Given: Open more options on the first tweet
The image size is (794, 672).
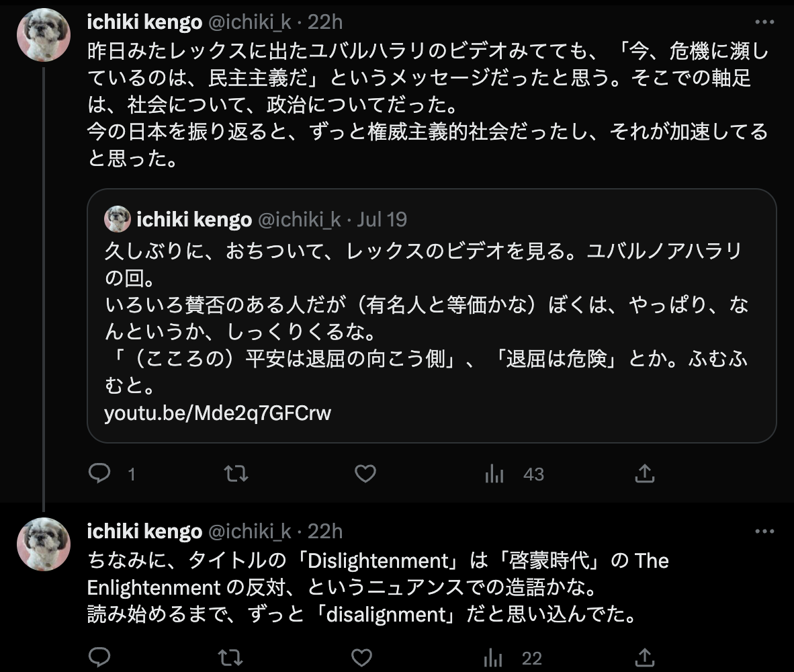Looking at the screenshot, I should tap(764, 22).
